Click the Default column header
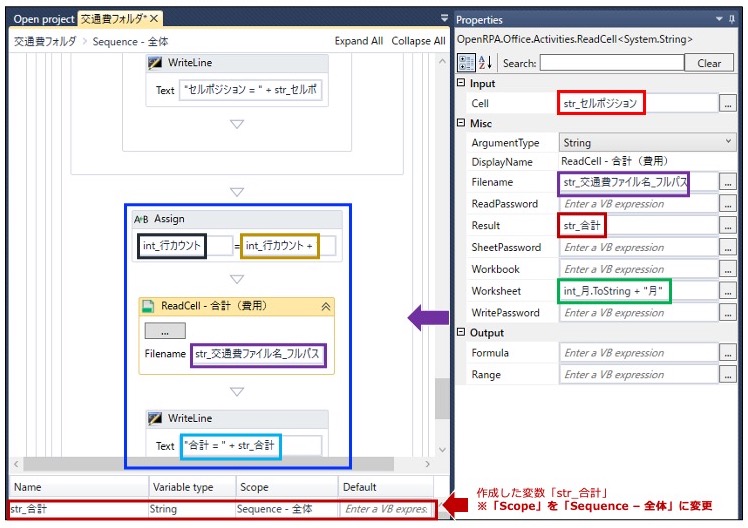The height and width of the screenshot is (528, 748). 386,487
